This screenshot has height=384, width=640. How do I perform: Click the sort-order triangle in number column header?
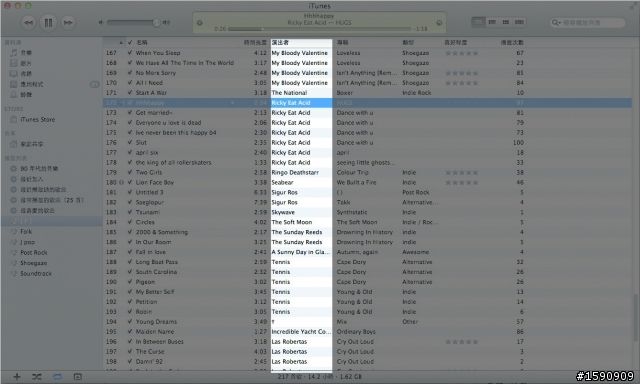click(x=121, y=42)
